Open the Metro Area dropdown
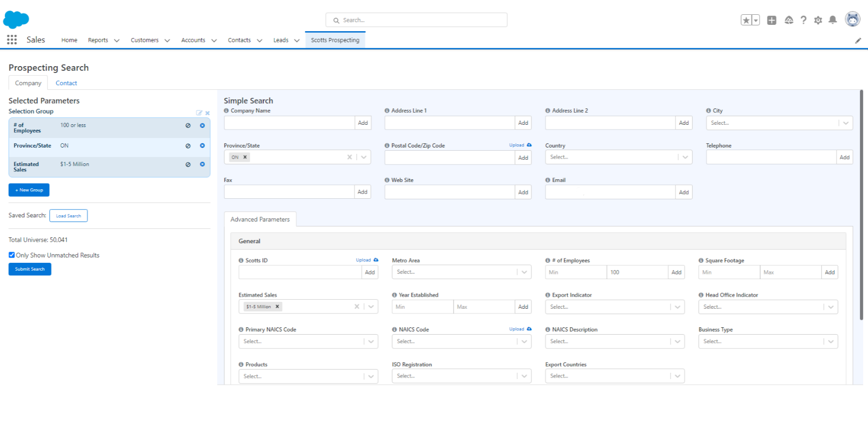 click(462, 272)
